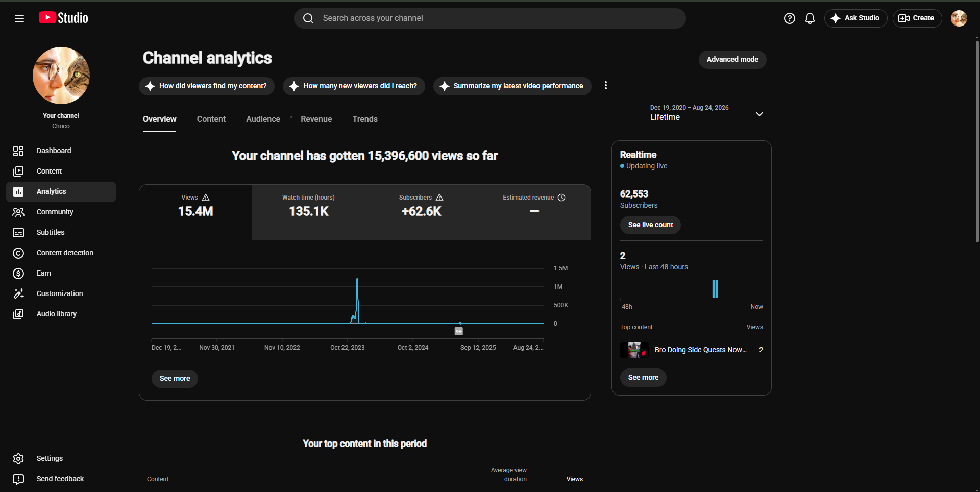
Task: Click the YouTube Studio logo
Action: click(63, 18)
